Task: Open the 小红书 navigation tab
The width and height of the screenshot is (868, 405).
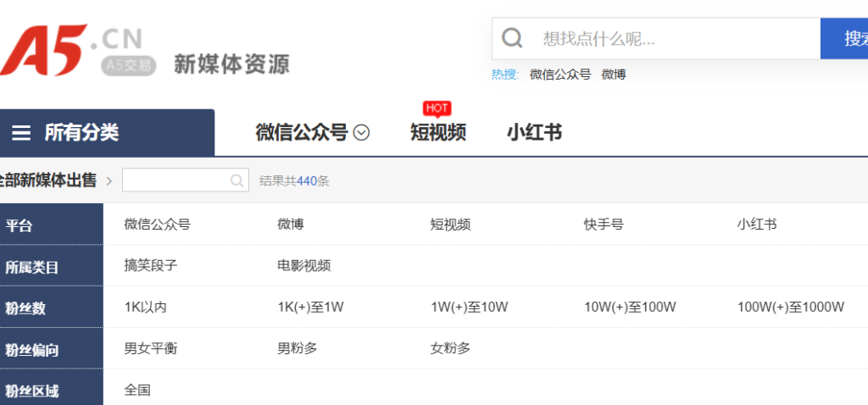Action: pos(534,133)
